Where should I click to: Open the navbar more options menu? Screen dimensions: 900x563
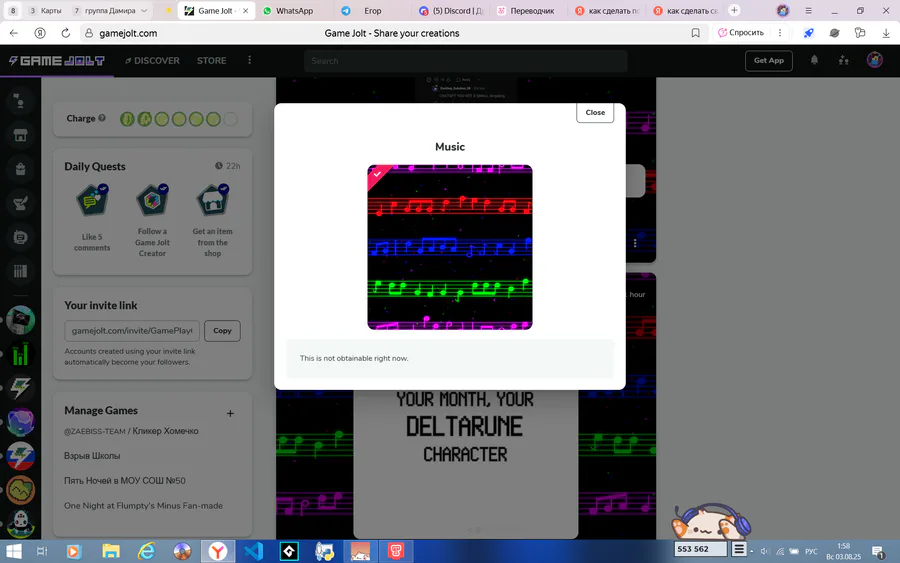[249, 60]
